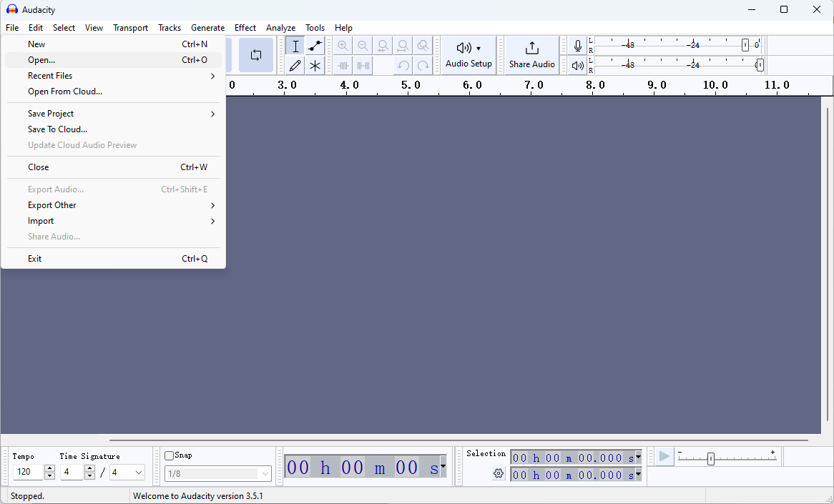Select the Multi-tool asterisk icon
834x504 pixels.
(x=315, y=66)
